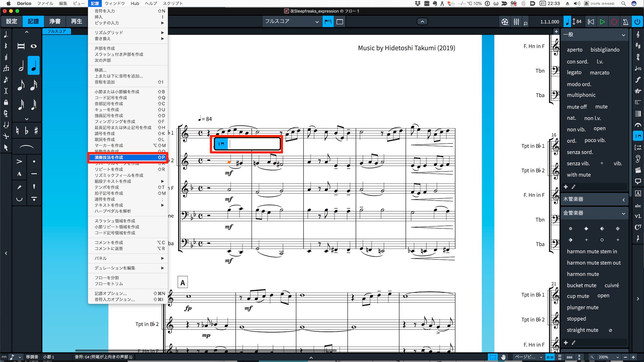The image size is (644, 362).
Task: Switch to the 浄書 mode tab
Action: [x=55, y=21]
